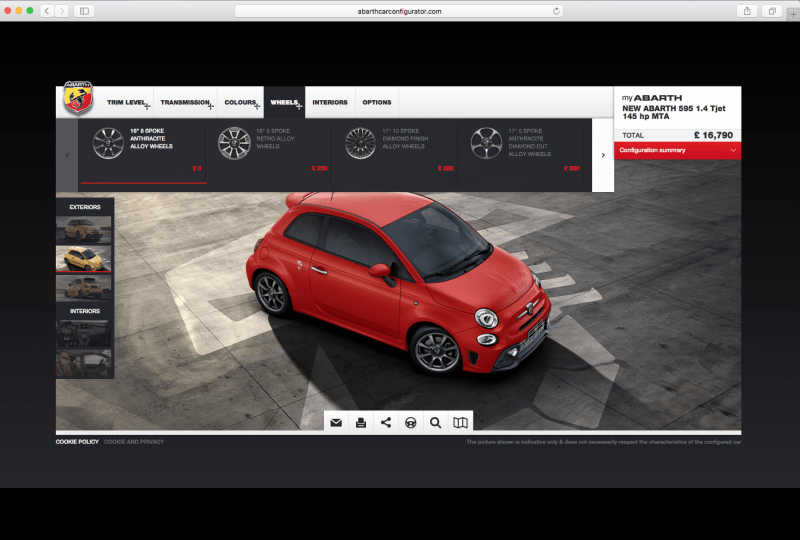Print configuration using printer icon

(x=361, y=423)
